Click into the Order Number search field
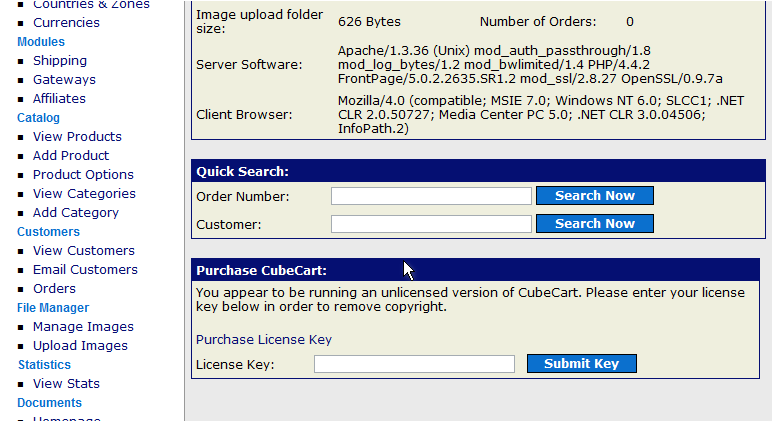This screenshot has height=422, width=776. (x=431, y=196)
